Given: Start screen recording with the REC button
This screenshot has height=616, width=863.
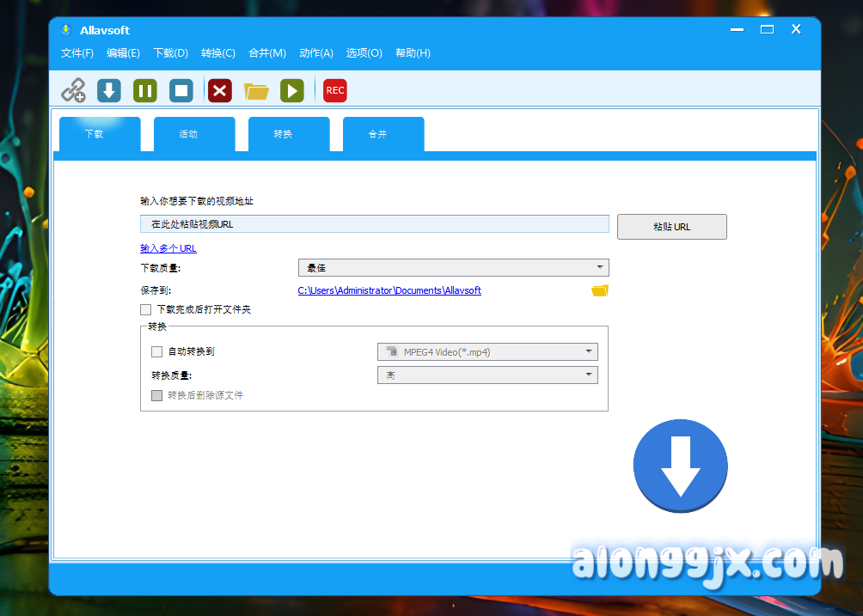Looking at the screenshot, I should coord(334,90).
